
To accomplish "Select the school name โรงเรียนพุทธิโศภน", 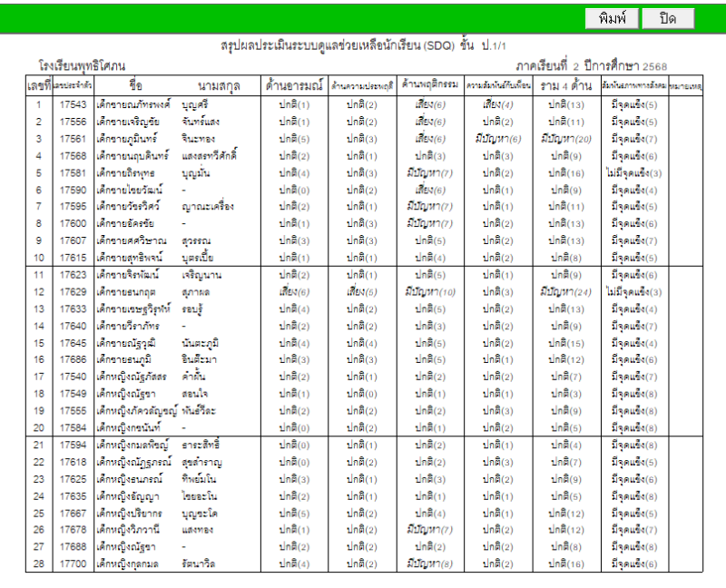I will [x=83, y=67].
